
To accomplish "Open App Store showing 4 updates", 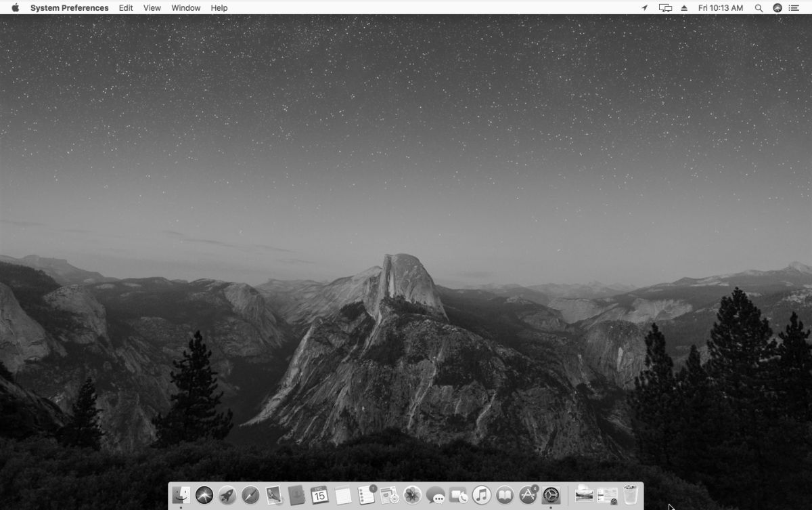I will tap(528, 495).
